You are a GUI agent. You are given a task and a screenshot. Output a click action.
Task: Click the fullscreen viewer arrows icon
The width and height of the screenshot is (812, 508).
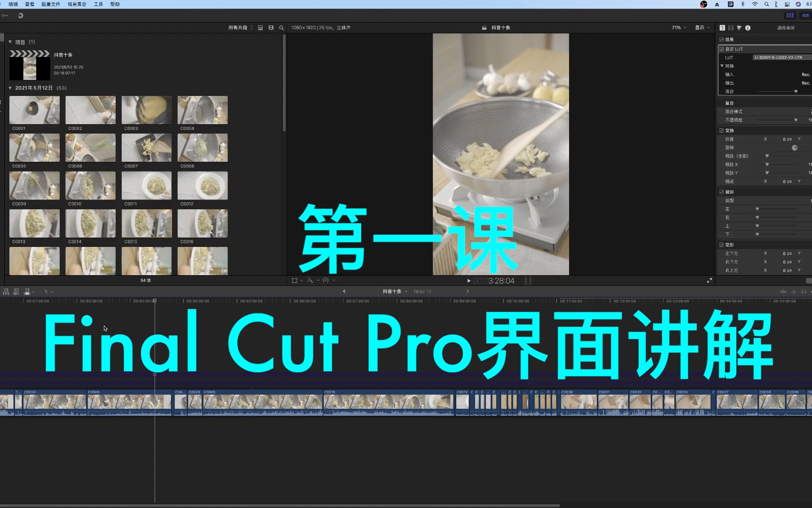[710, 280]
